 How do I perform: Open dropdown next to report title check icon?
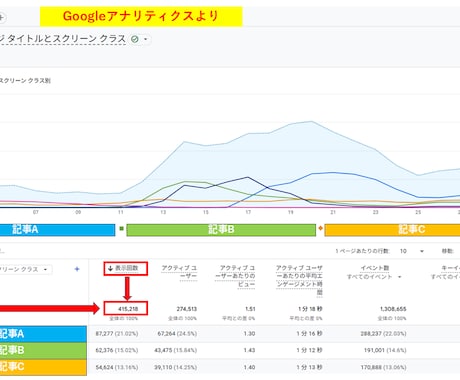tap(145, 39)
